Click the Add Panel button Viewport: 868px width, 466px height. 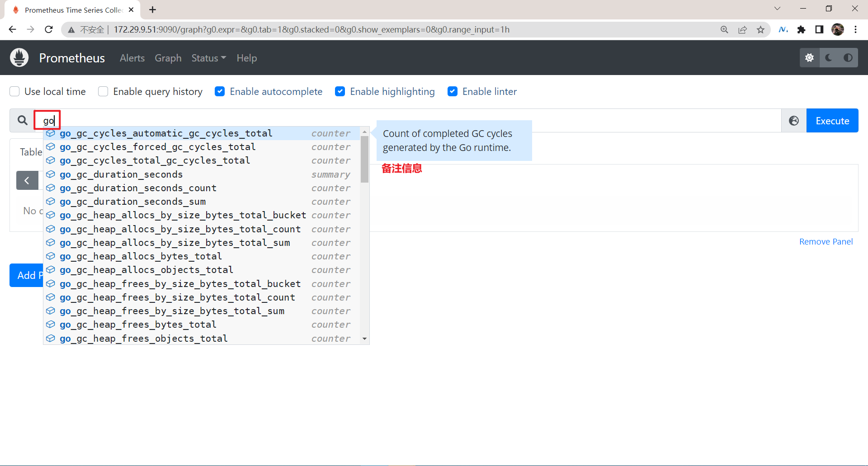(x=26, y=275)
